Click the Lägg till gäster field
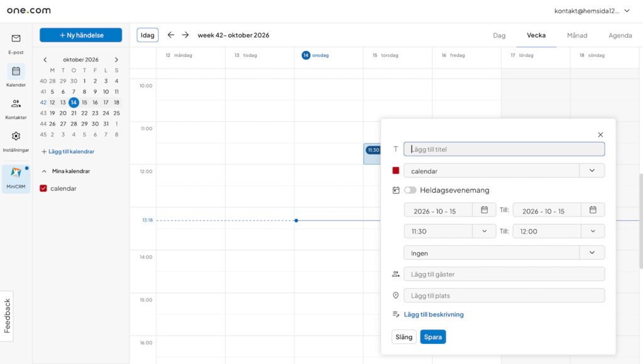 point(504,274)
